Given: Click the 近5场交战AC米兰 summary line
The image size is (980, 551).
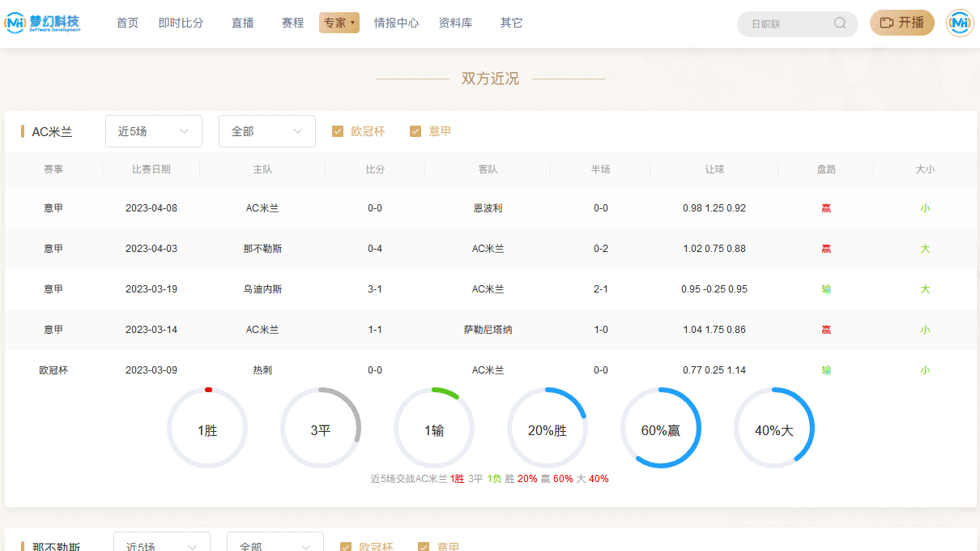Looking at the screenshot, I should pyautogui.click(x=490, y=479).
